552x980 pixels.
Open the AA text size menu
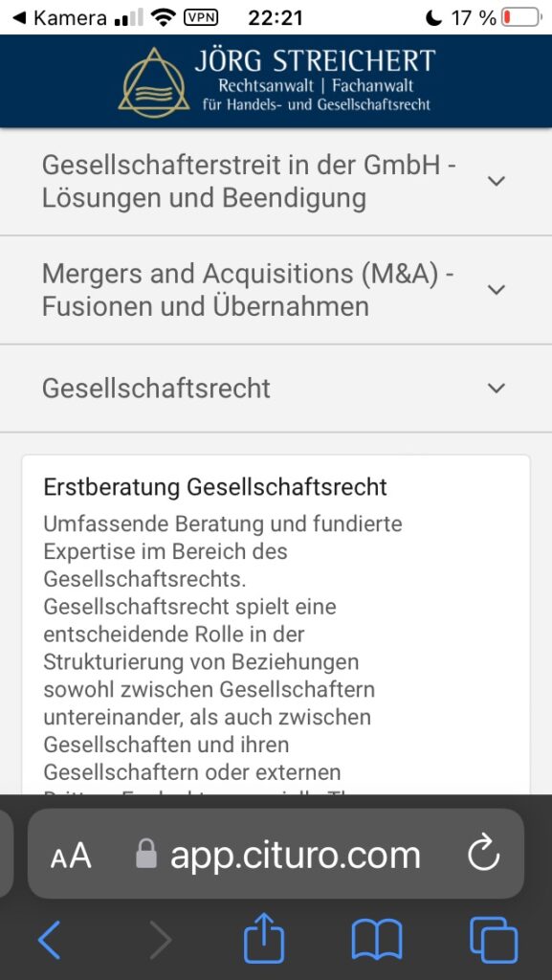71,856
